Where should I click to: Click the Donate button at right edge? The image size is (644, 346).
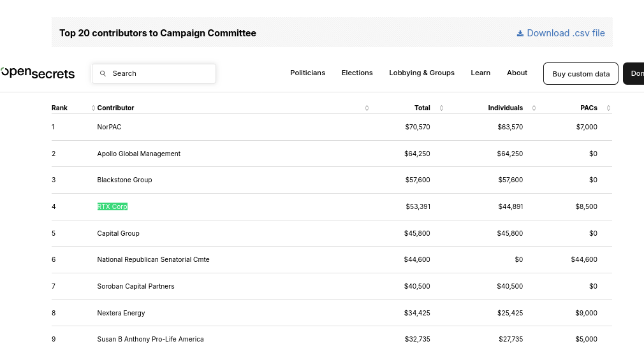pyautogui.click(x=634, y=74)
